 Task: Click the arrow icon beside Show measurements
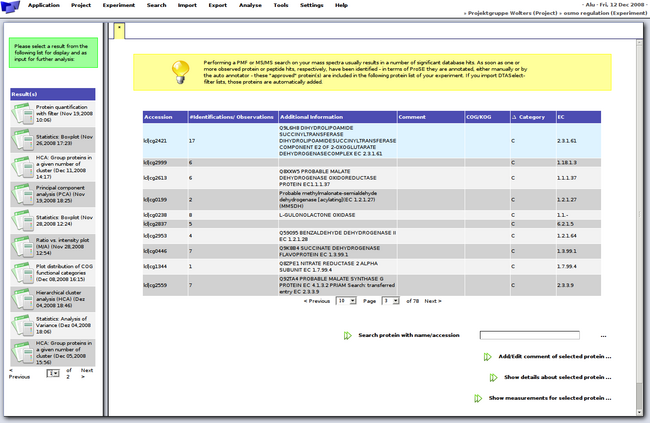point(478,398)
